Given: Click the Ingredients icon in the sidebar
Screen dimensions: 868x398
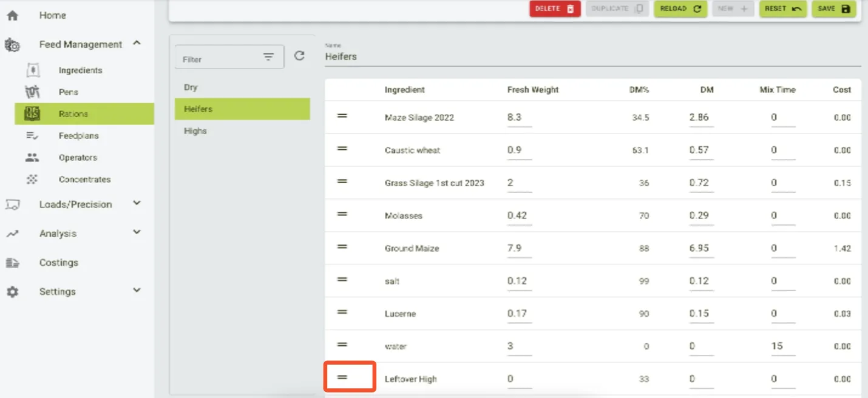Looking at the screenshot, I should click(33, 70).
